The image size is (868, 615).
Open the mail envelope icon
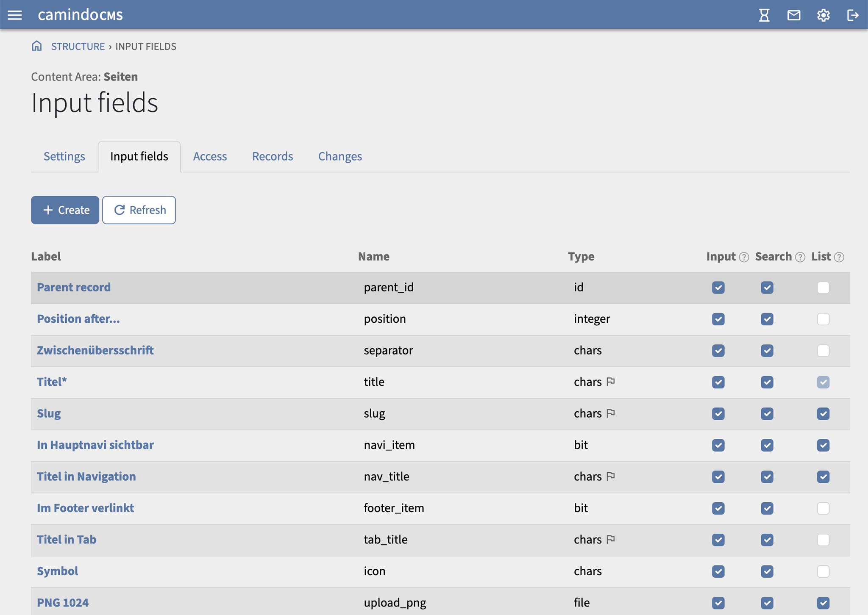[794, 15]
